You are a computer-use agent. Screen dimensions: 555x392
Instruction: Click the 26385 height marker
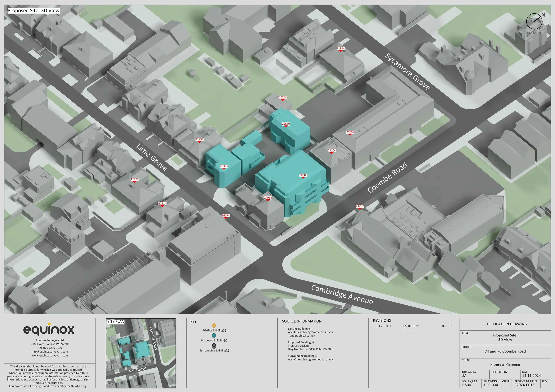tap(303, 175)
